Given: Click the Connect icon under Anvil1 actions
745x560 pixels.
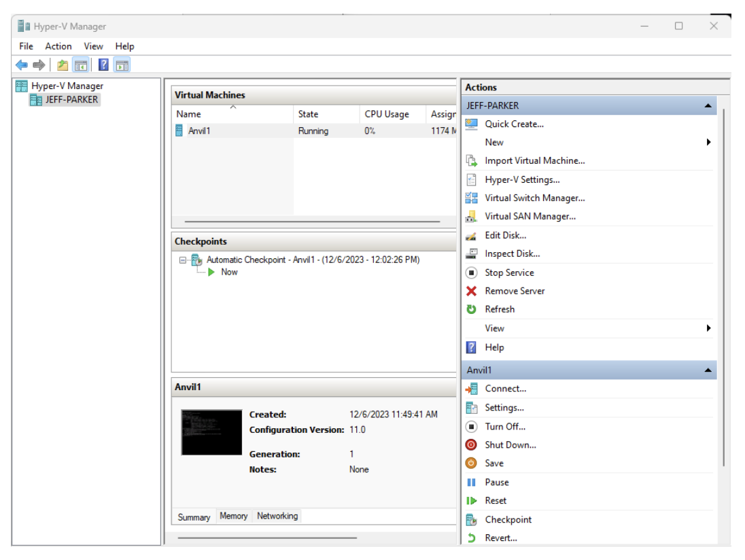Looking at the screenshot, I should pyautogui.click(x=471, y=389).
